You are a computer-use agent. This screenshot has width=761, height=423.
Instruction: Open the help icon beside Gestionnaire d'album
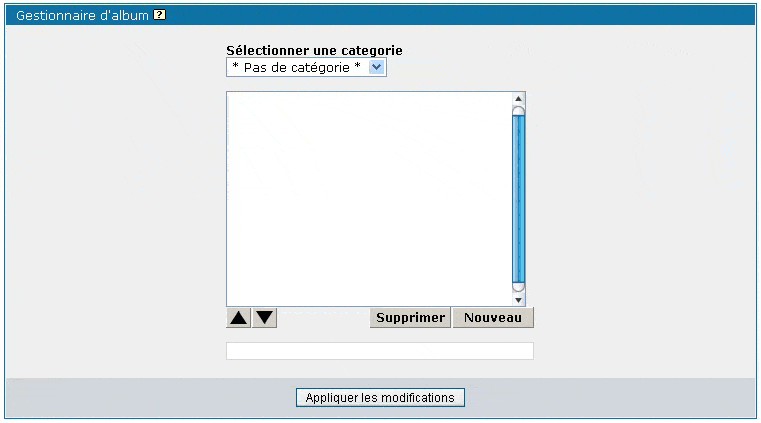coord(160,16)
